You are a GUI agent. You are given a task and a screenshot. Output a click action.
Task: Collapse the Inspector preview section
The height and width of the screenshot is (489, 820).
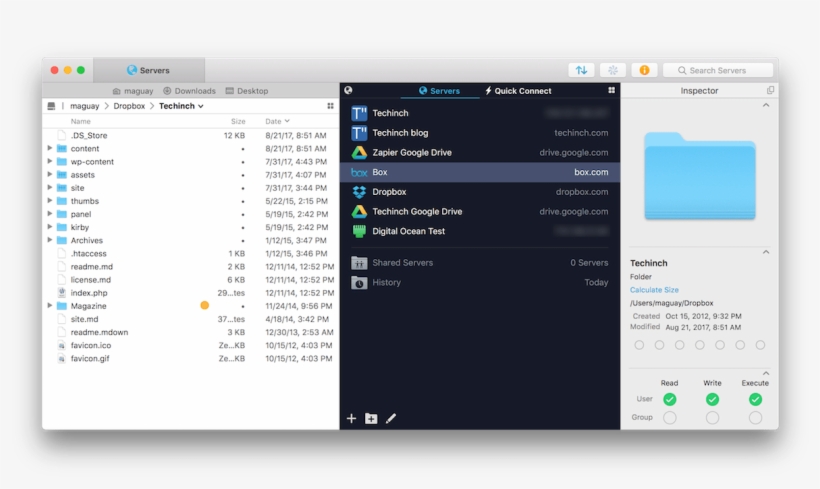pyautogui.click(x=766, y=105)
